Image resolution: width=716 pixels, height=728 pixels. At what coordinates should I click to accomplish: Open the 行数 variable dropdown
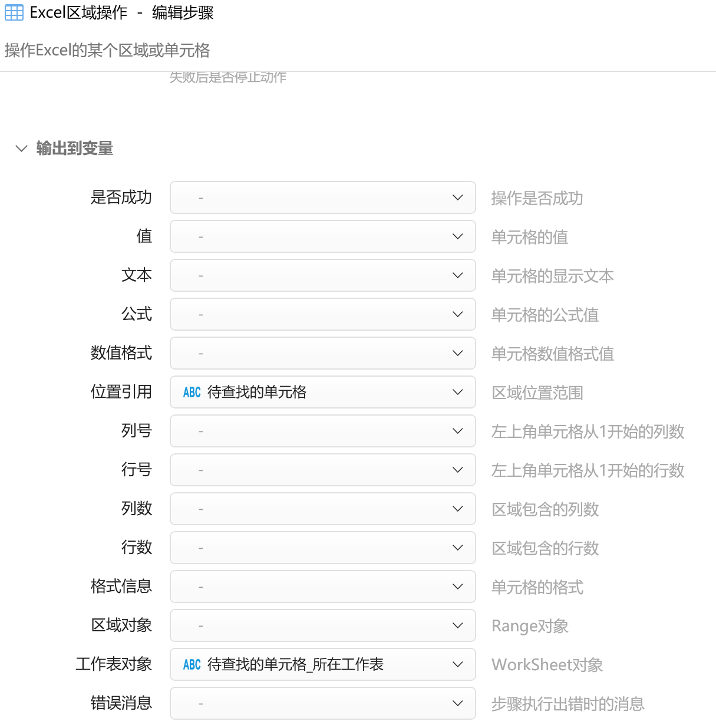click(x=322, y=548)
